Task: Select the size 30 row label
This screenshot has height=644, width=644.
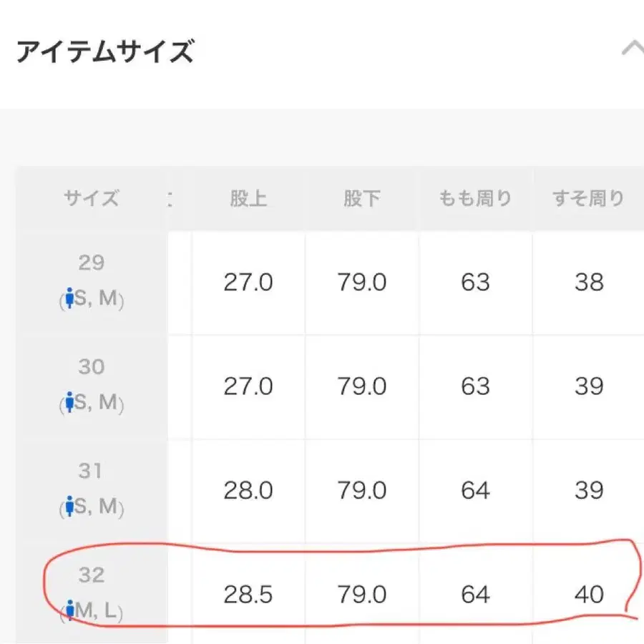Action: point(91,367)
